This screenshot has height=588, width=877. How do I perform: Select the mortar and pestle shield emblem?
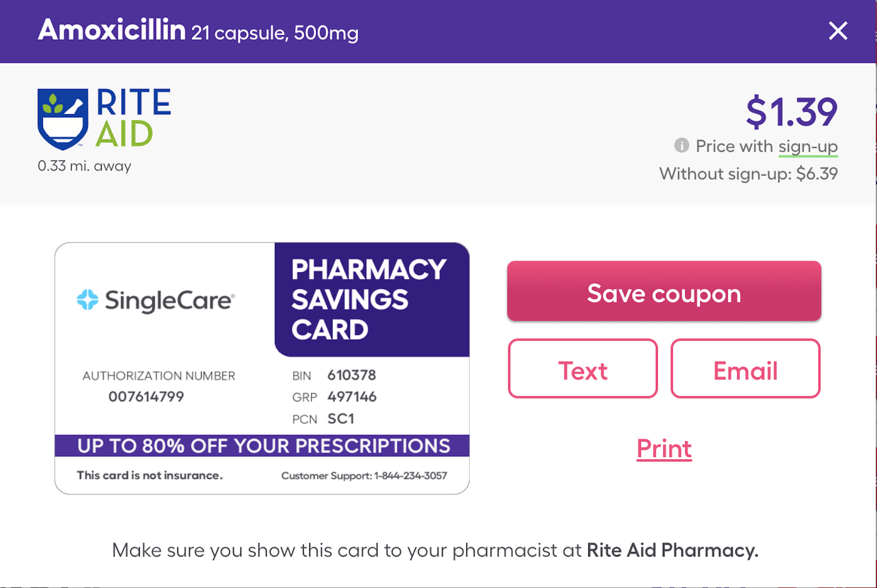click(62, 120)
